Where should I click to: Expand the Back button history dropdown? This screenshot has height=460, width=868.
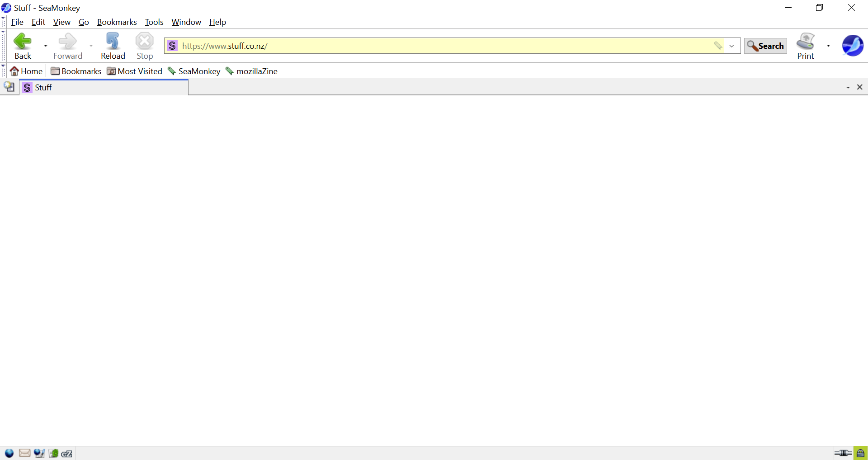pos(46,46)
